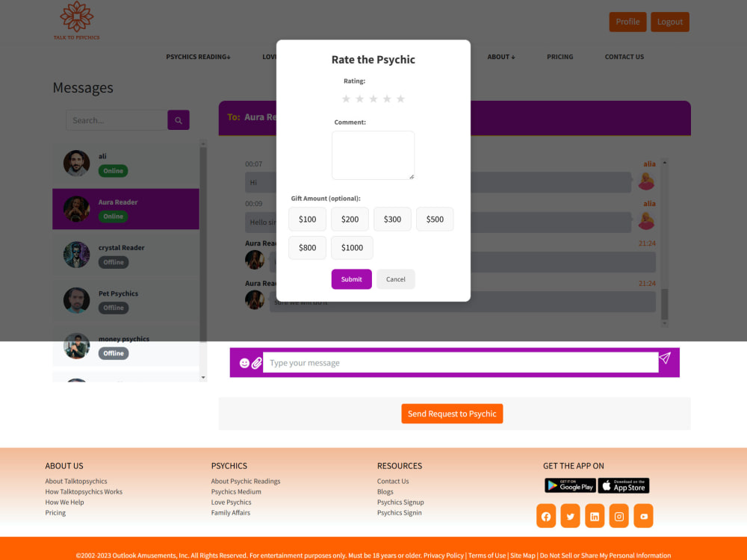Screen dimensions: 747x560
Task: Click the paperclip attachment icon
Action: 257,364
